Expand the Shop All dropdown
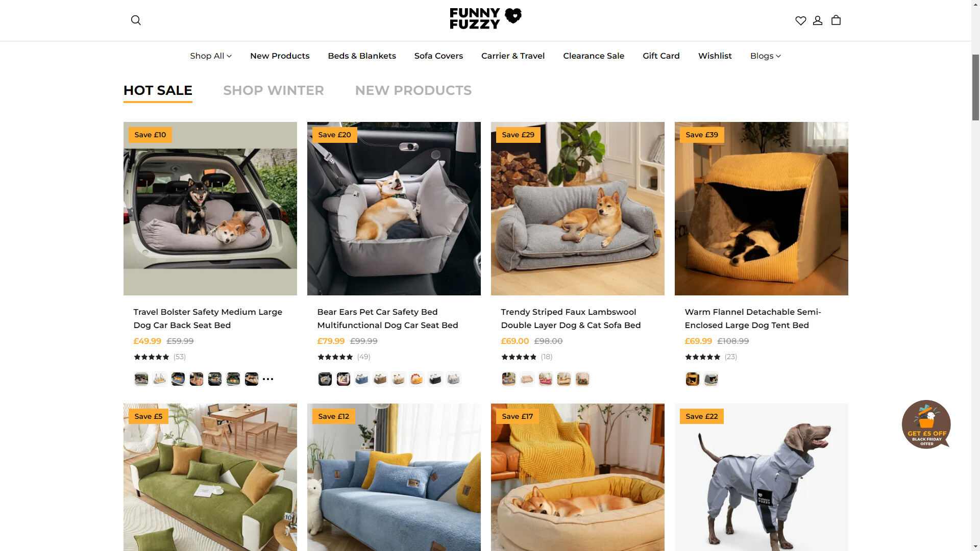Image resolution: width=980 pixels, height=551 pixels. click(x=211, y=56)
